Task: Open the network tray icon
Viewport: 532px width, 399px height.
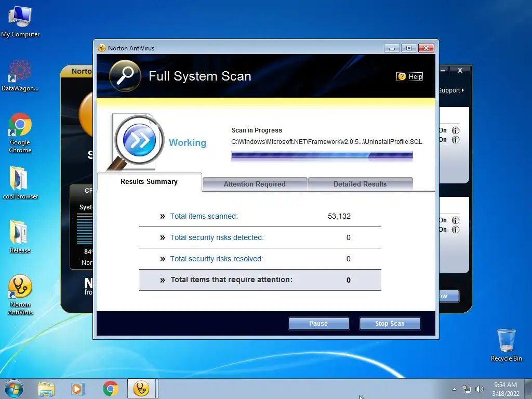Action: [x=467, y=389]
